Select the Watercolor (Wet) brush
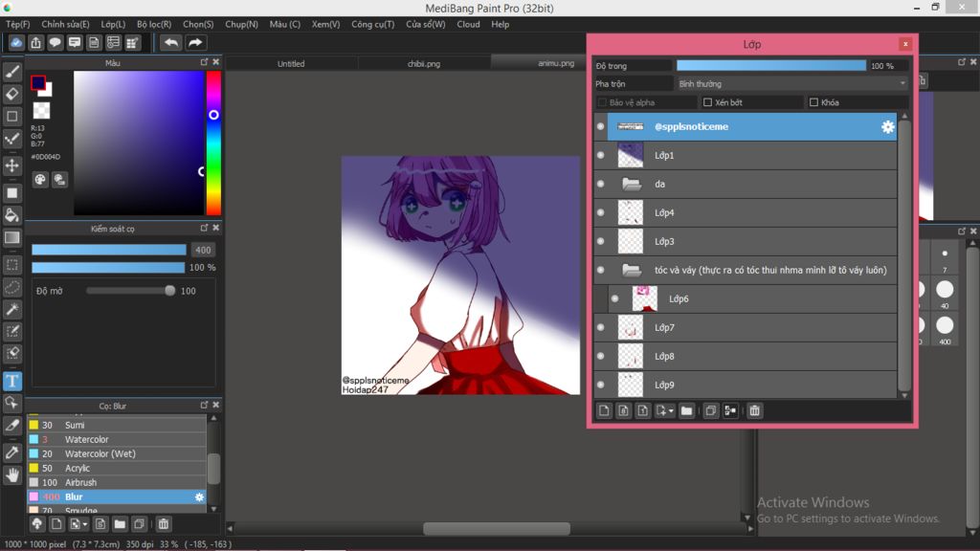Viewport: 980px width, 551px height. [x=117, y=453]
